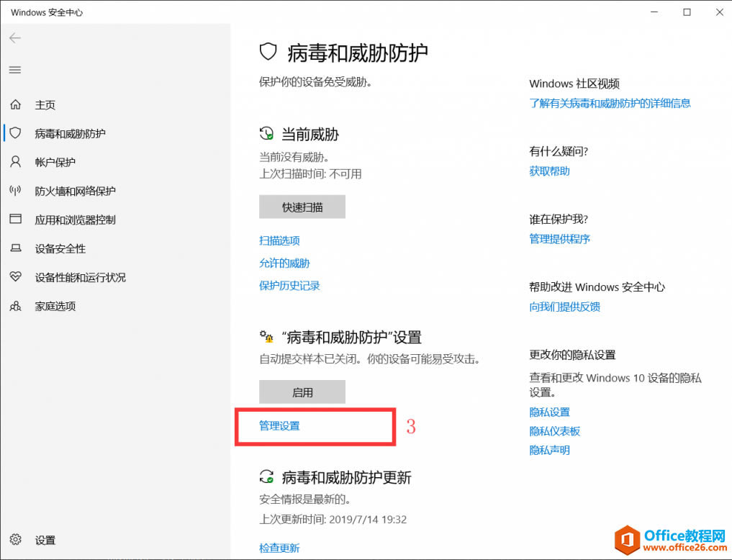Click the 病毒和威胁防护更新 heading text
This screenshot has height=560, width=732.
click(346, 477)
